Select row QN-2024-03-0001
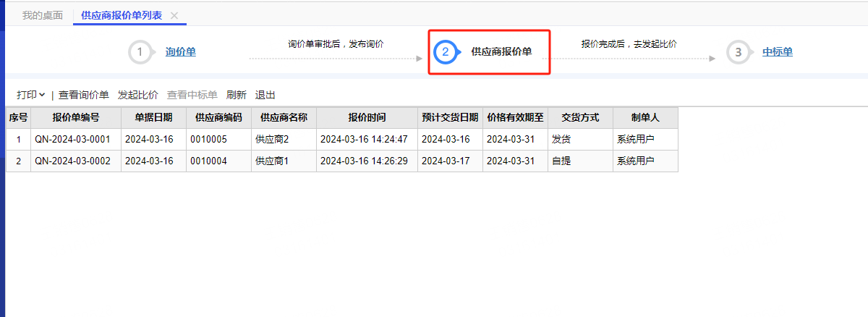 [x=342, y=139]
